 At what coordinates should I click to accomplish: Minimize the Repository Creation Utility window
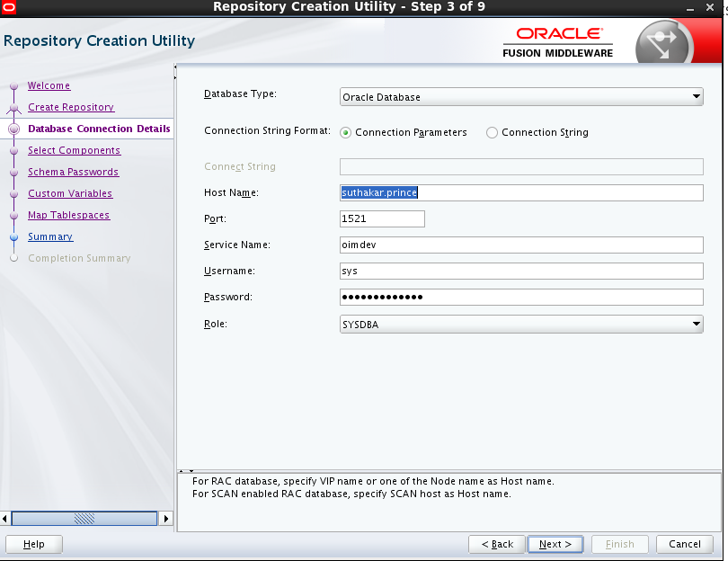tap(690, 8)
